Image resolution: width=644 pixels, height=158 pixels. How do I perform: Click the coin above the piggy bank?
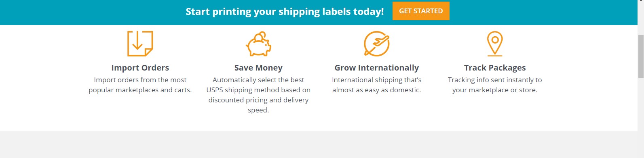pos(262,35)
